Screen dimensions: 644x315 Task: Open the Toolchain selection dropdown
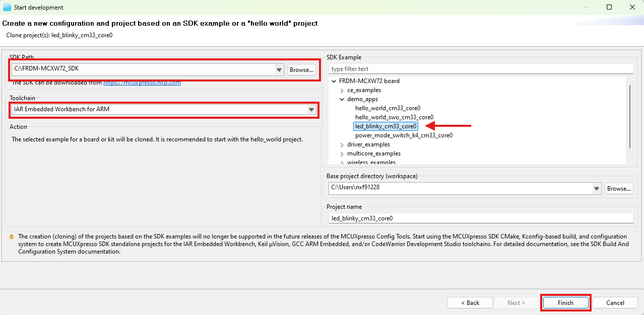point(311,109)
